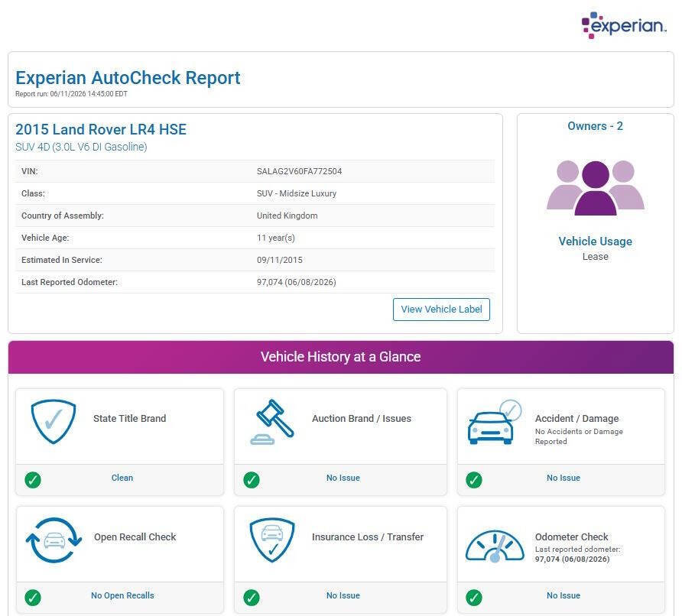The width and height of the screenshot is (682, 616).
Task: Click the Owners group people icon
Action: (x=595, y=188)
